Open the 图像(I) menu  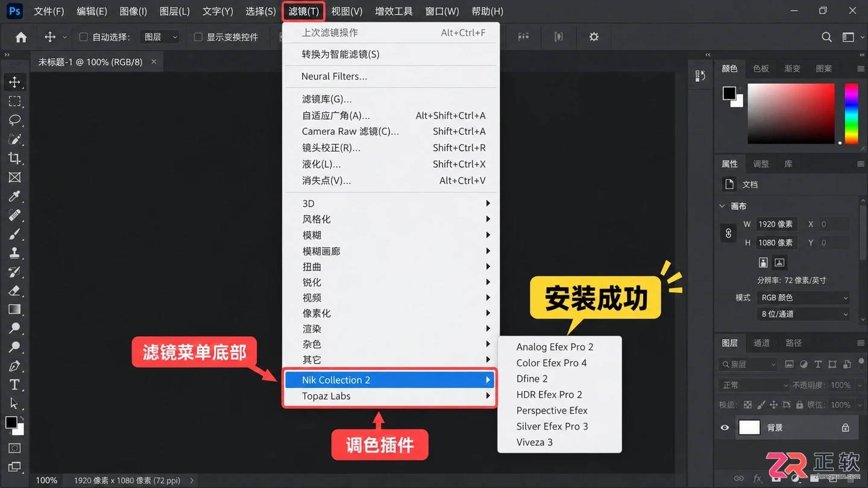coord(133,11)
